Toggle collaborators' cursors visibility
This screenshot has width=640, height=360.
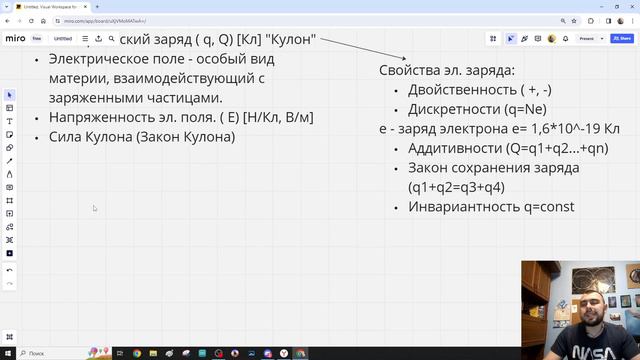pos(511,38)
